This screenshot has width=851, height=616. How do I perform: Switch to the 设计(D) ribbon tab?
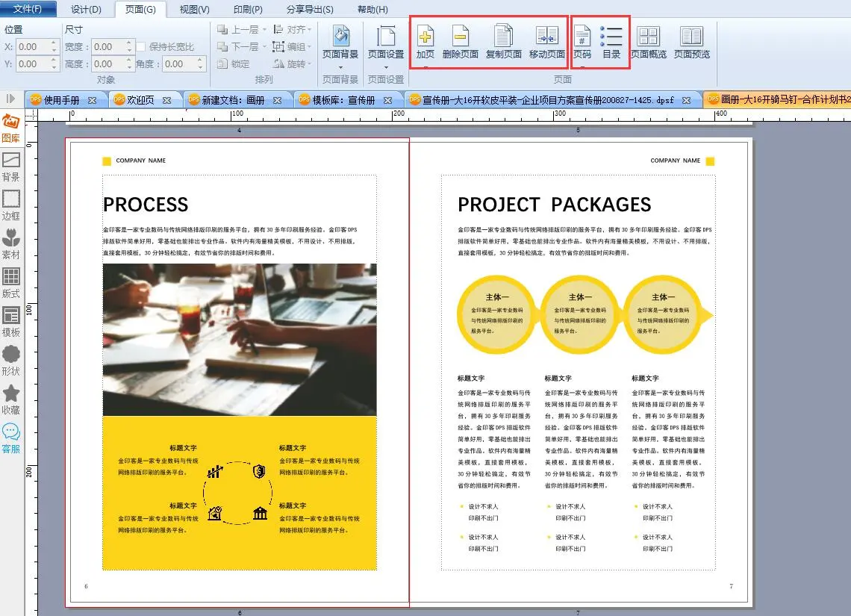point(86,9)
